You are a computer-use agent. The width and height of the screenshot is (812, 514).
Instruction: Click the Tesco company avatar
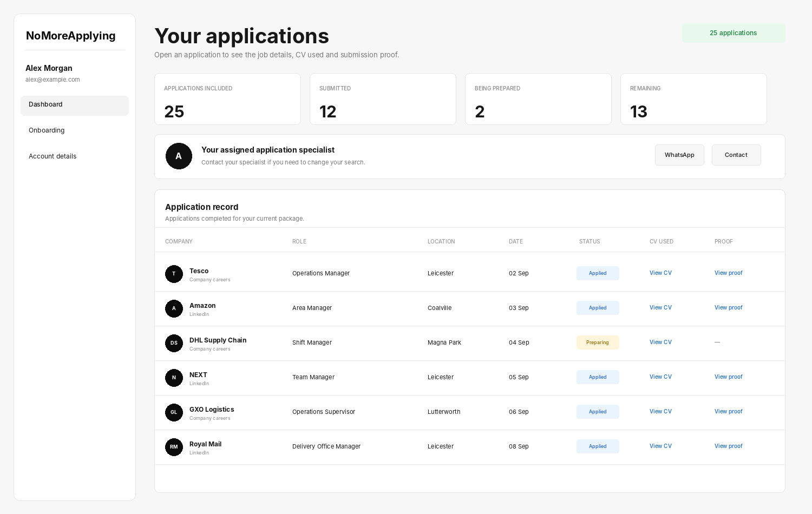click(x=174, y=274)
